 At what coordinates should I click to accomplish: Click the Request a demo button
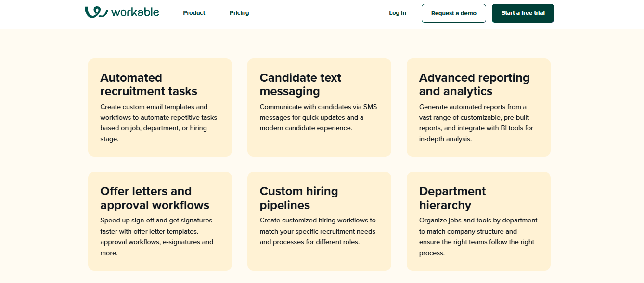(x=454, y=13)
